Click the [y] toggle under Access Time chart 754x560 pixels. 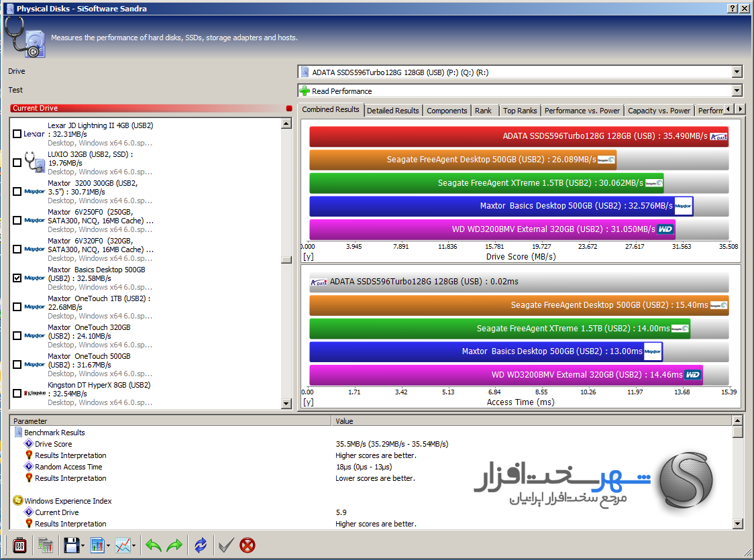(308, 402)
